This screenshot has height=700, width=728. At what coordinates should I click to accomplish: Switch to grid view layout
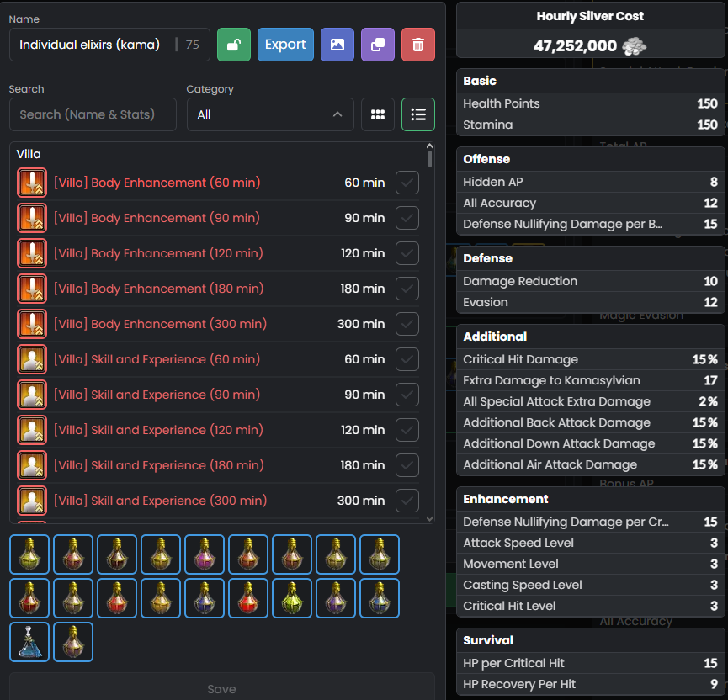[x=378, y=114]
